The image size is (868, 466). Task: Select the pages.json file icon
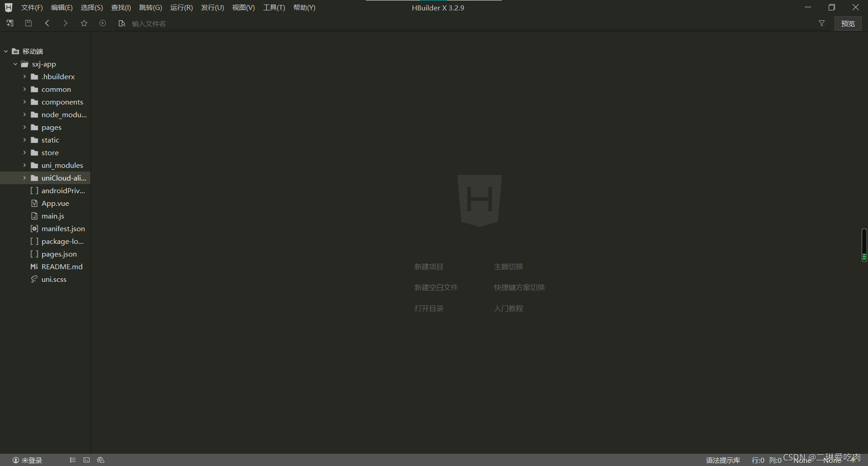[x=34, y=254]
